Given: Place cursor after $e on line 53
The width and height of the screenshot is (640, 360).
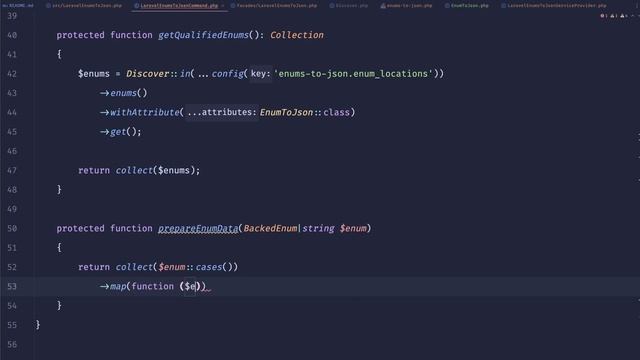Looking at the screenshot, I should click(196, 287).
